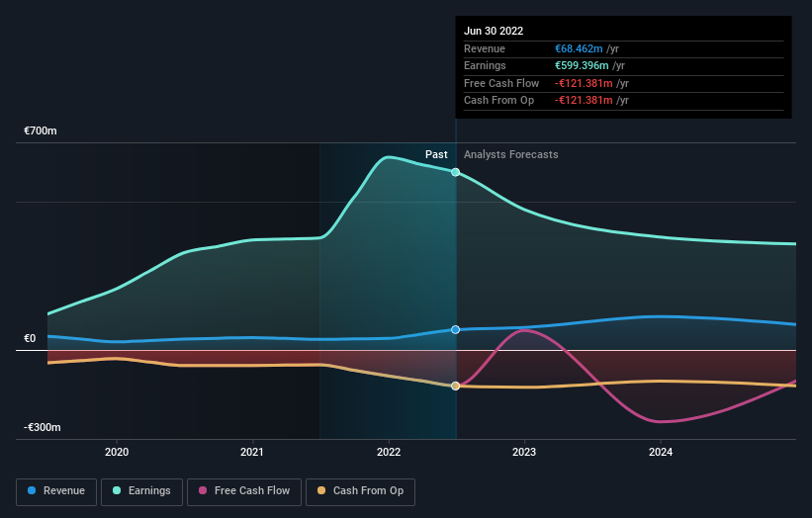This screenshot has width=812, height=518.
Task: Select the Revenue data point marker on chart
Action: coord(455,329)
